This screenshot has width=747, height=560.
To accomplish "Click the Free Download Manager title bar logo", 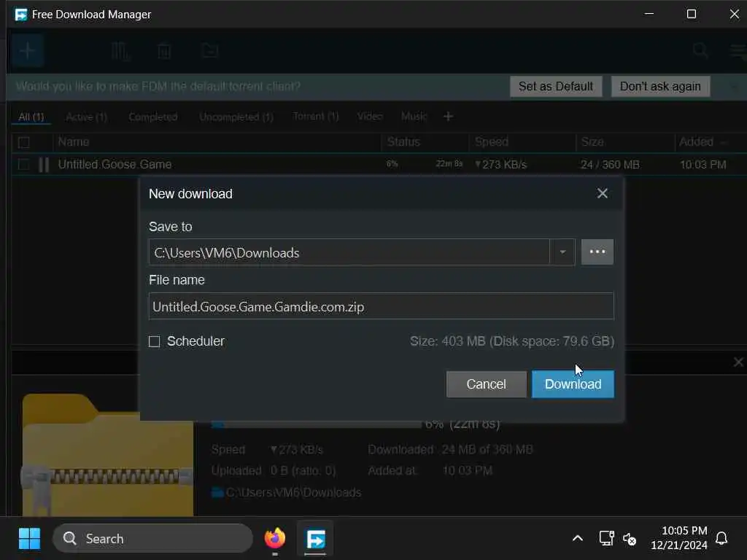I will point(21,15).
